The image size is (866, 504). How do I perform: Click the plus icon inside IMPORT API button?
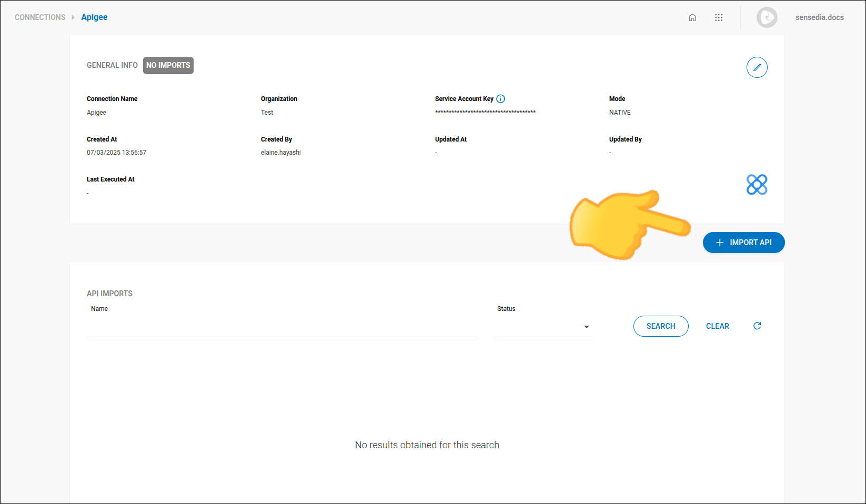coord(719,243)
